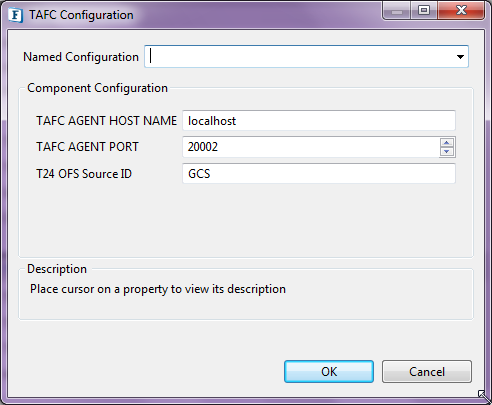Click the T24 OFS Source ID label
This screenshot has width=492, height=405.
(x=84, y=174)
